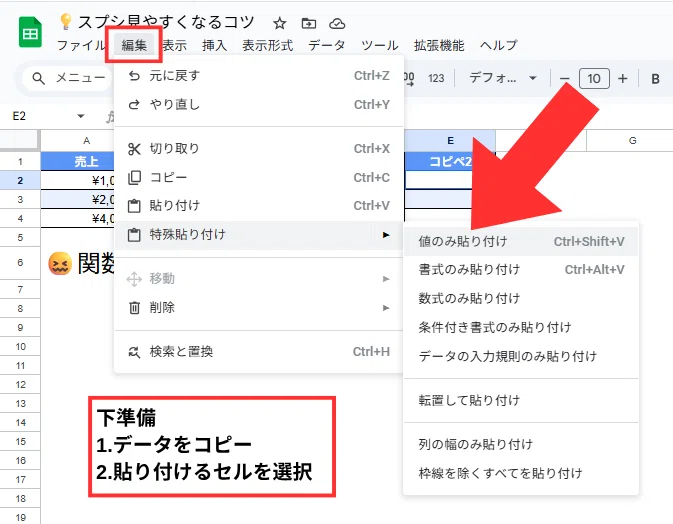This screenshot has width=673, height=524.
Task: Select column G header
Action: tap(630, 141)
